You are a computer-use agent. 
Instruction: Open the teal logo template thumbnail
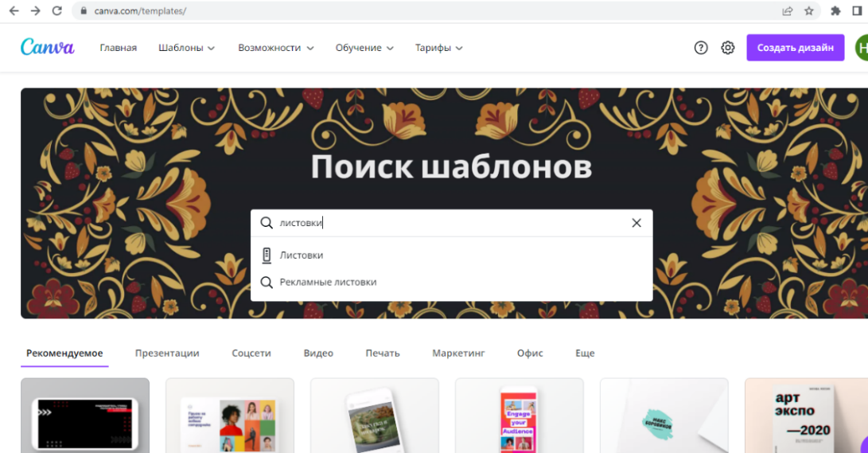pyautogui.click(x=664, y=416)
